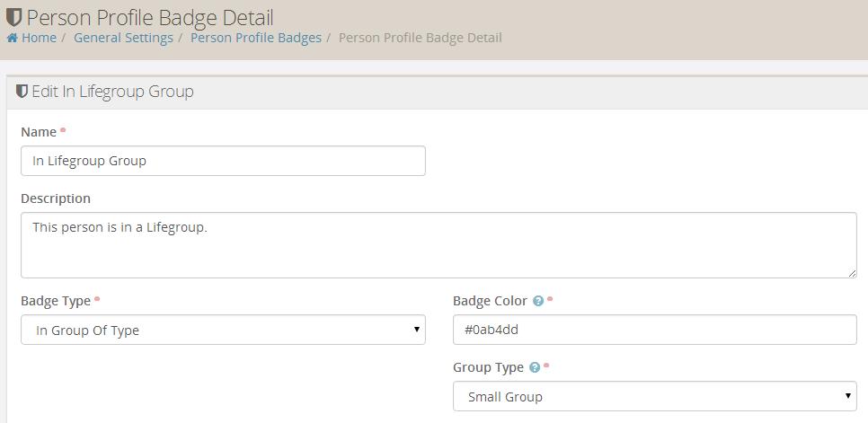Click the house icon in the breadcrumb
Screen dimensions: 868x423
(12, 38)
